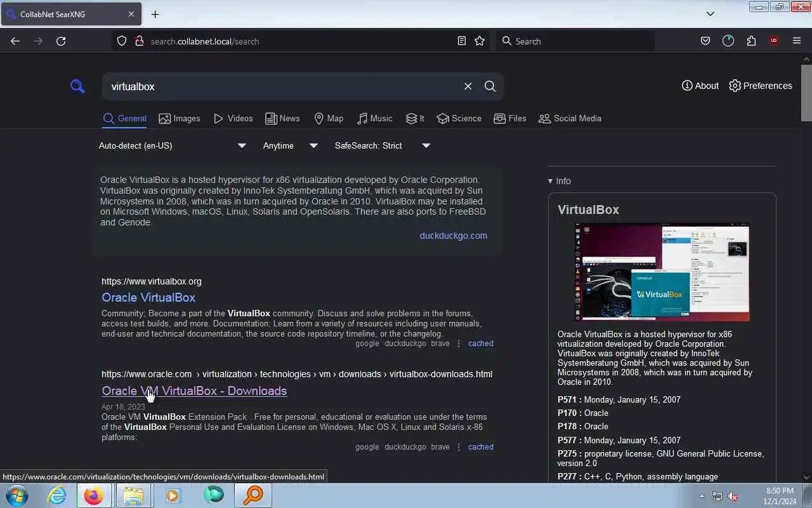Open the clock showing 8:50 PM
The image size is (812, 508).
780,496
